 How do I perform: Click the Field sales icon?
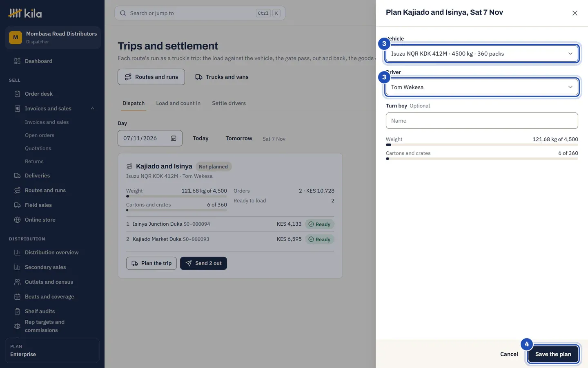pos(17,205)
